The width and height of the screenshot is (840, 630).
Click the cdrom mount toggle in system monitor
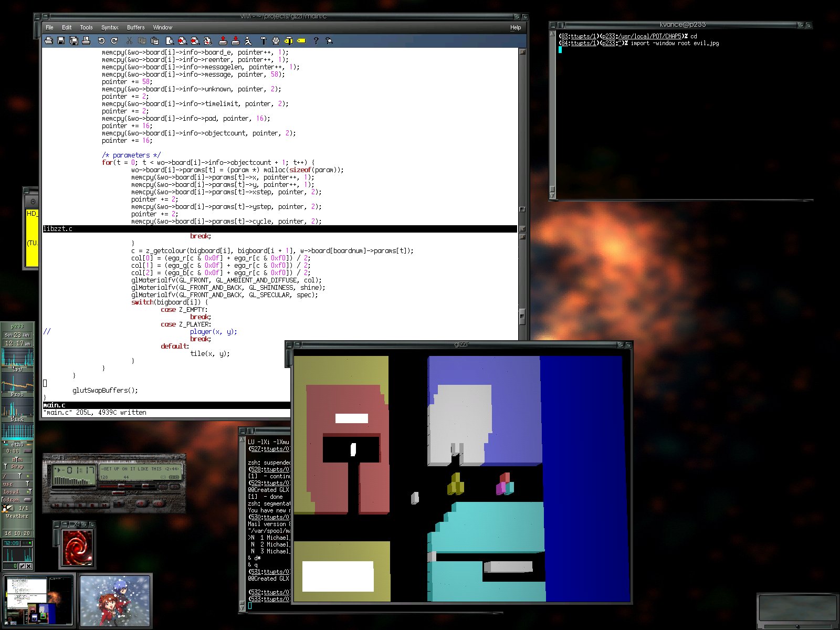point(28,500)
